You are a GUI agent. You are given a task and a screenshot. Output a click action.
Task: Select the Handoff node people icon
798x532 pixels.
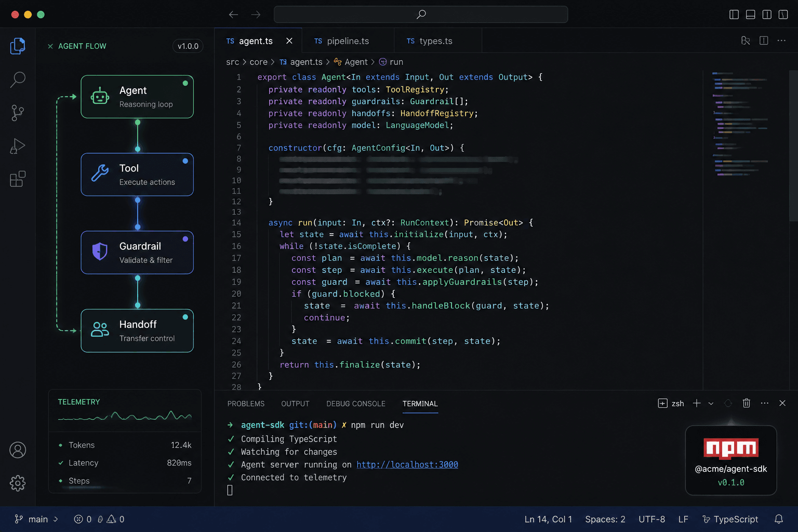pos(100,329)
